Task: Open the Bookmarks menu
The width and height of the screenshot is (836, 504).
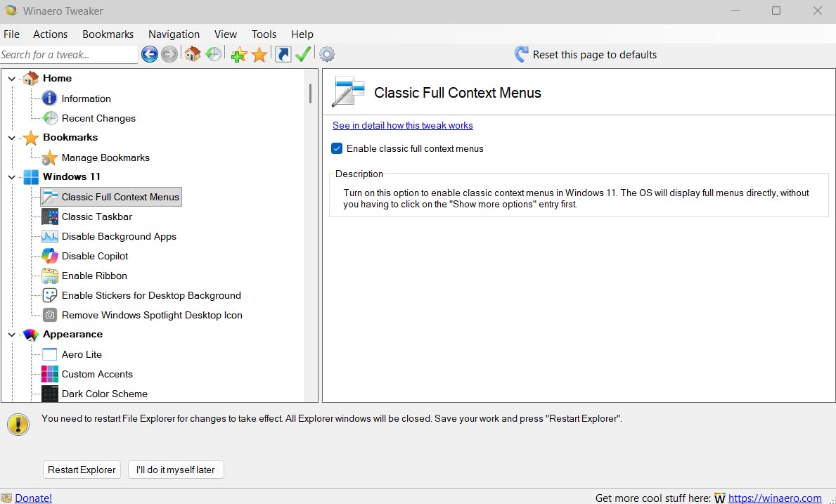Action: [x=108, y=34]
